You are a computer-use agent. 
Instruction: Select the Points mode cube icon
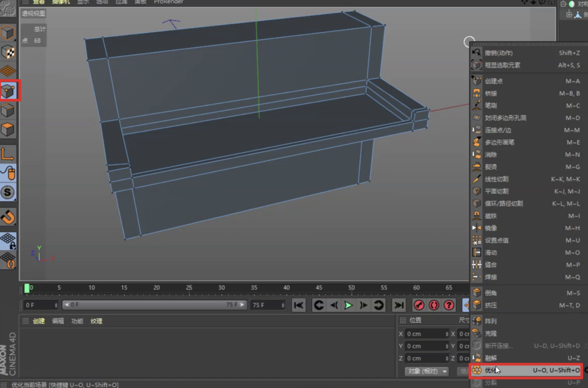point(9,91)
